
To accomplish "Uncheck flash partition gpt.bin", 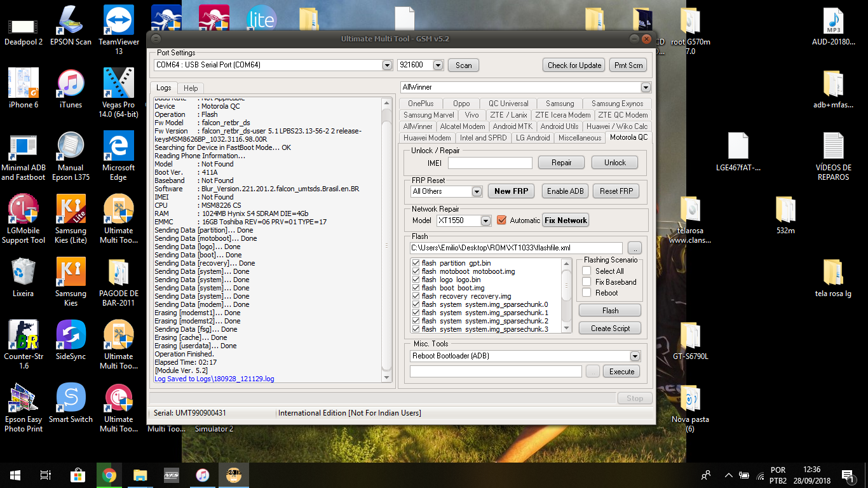I will click(x=416, y=263).
